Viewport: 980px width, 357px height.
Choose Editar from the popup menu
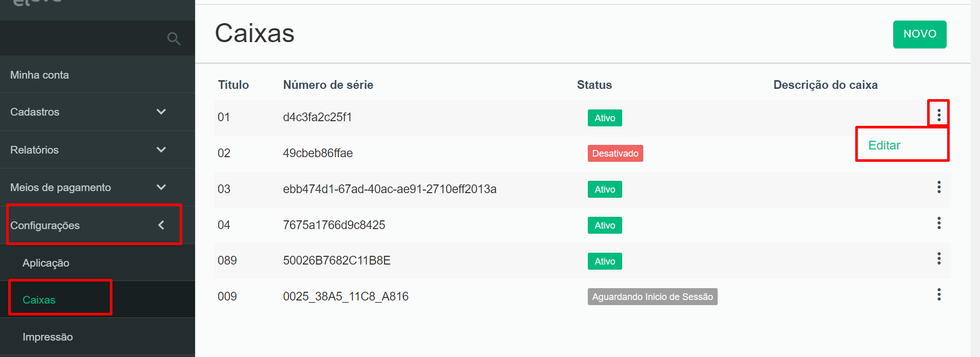click(884, 145)
